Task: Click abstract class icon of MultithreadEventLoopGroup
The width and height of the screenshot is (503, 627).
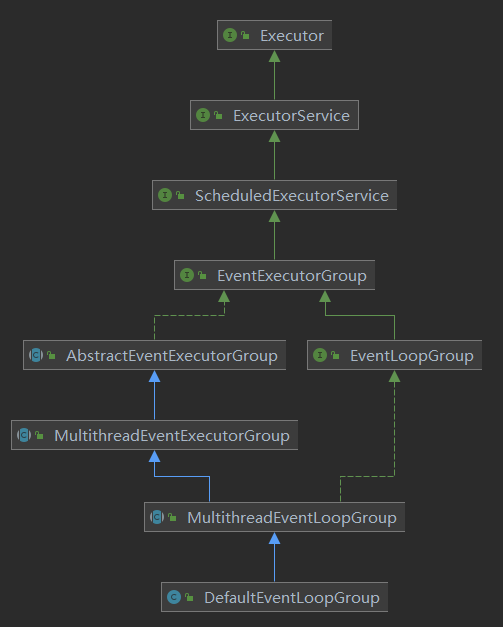Action: tap(157, 517)
